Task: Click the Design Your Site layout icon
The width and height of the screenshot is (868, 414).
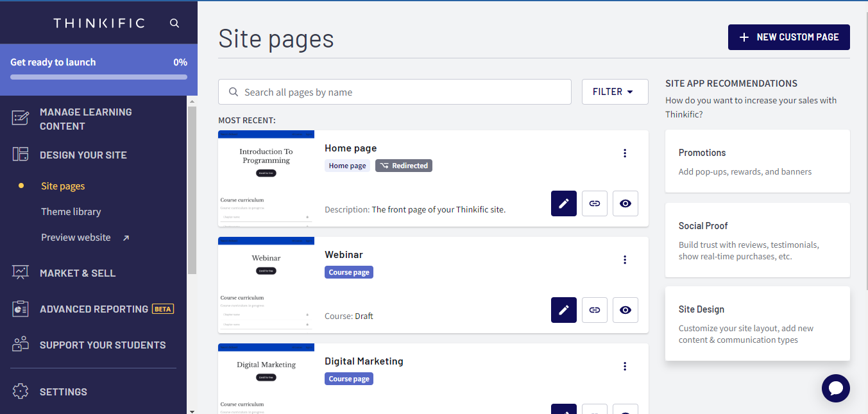Action: point(21,154)
